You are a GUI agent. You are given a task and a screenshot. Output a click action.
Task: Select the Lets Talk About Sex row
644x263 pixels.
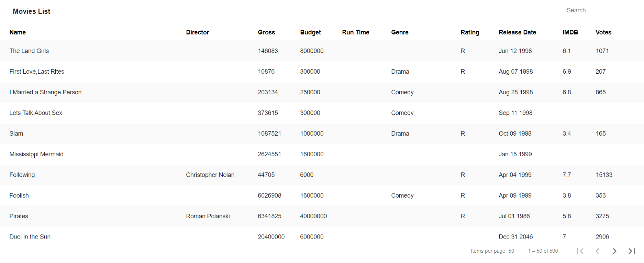tap(322, 113)
